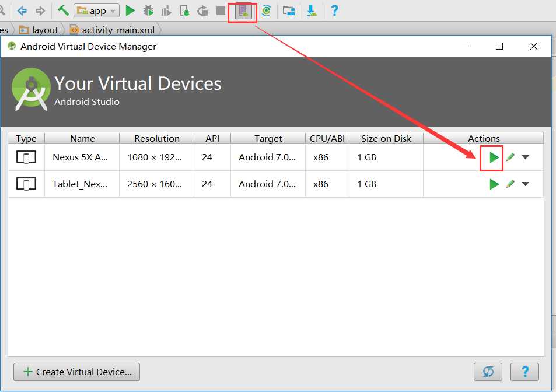Viewport: 556px width, 392px height.
Task: Click the Make Project hammer icon
Action: click(63, 10)
